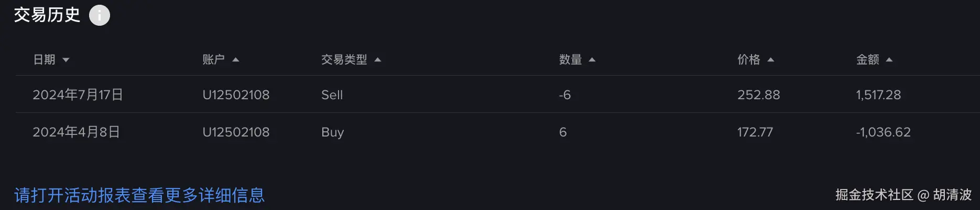Screen dimensions: 980x210
Task: Click the sort arrow beside 价格
Action: pos(770,60)
